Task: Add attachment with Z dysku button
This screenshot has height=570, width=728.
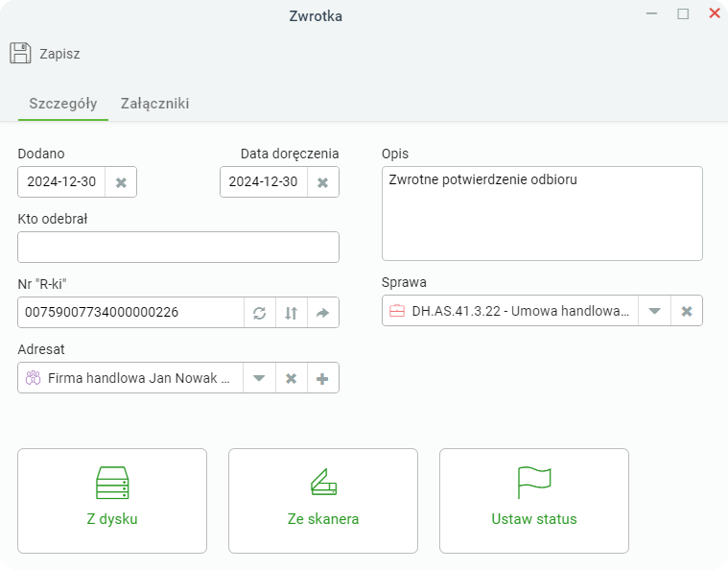Action: (x=112, y=501)
